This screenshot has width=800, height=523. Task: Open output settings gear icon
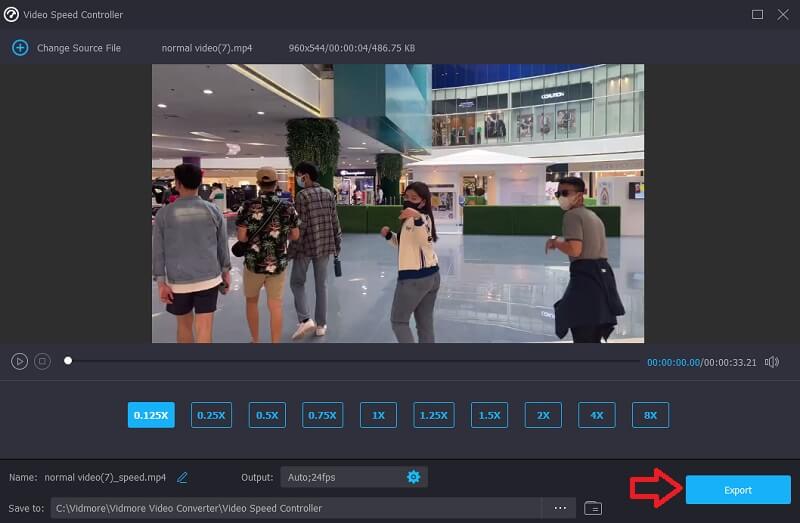pyautogui.click(x=413, y=477)
